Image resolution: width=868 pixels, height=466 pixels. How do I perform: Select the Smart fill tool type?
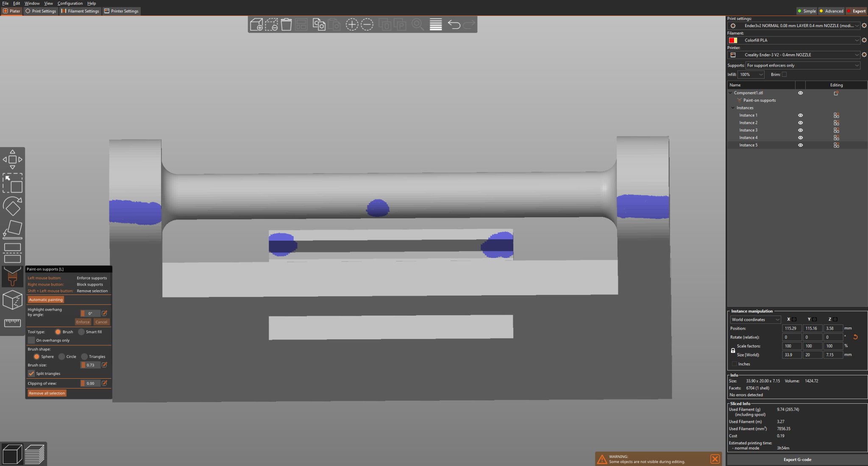click(x=82, y=332)
